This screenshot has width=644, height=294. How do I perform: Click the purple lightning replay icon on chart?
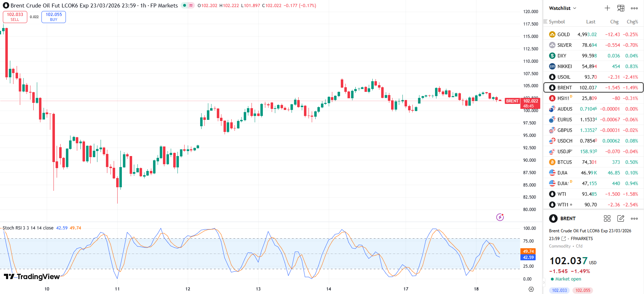click(500, 217)
